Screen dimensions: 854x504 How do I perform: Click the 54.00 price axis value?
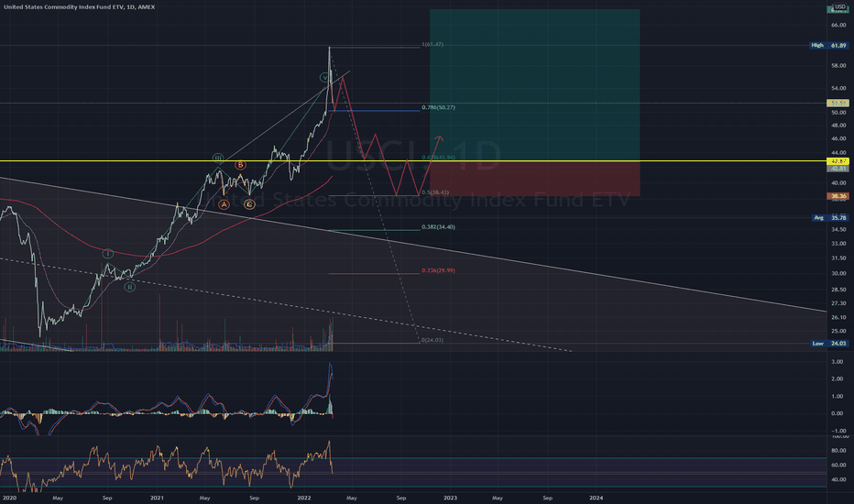[x=838, y=88]
